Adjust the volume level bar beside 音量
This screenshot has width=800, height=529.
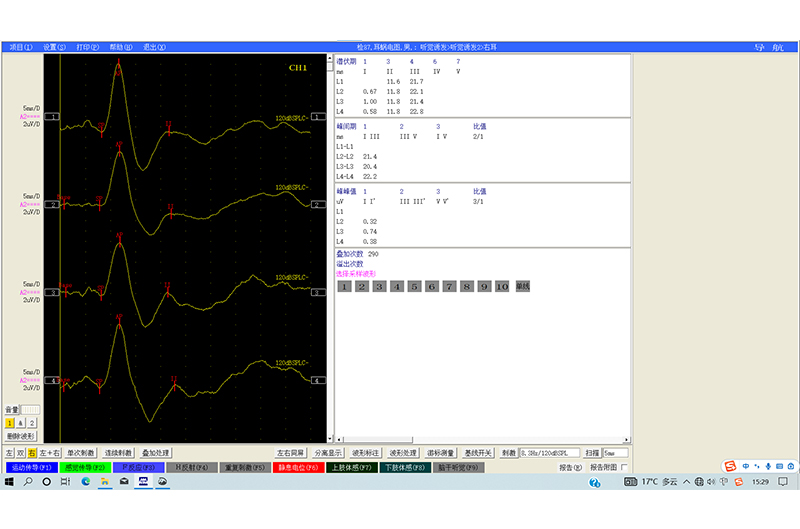30,410
